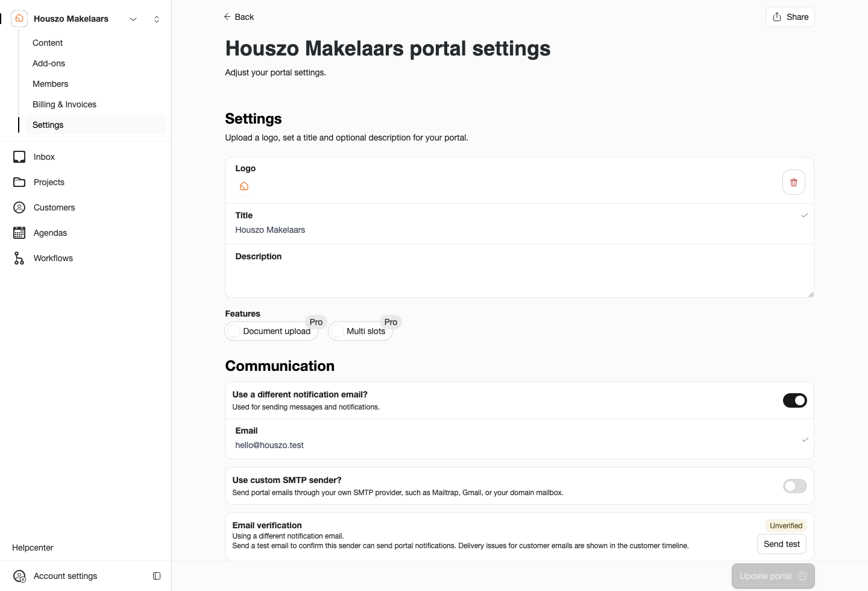Viewport: 868px width, 591px height.
Task: Click the Pro badge on Multi slots
Action: click(x=391, y=322)
